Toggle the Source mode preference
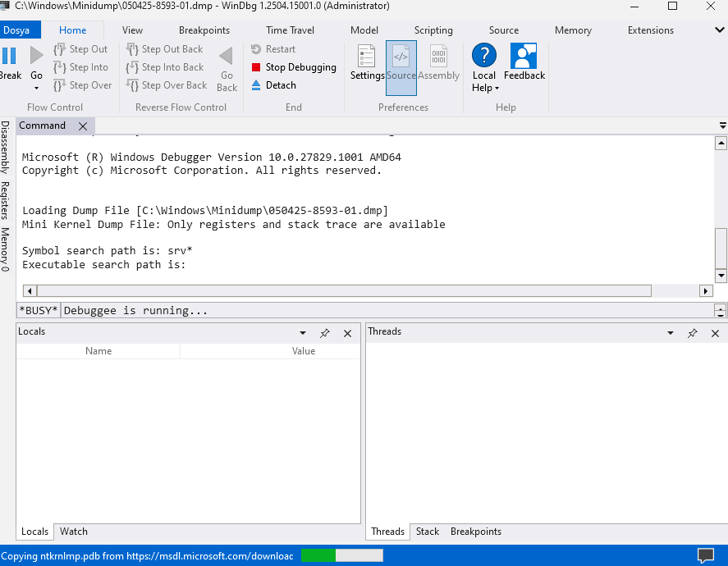728x566 pixels. pyautogui.click(x=401, y=68)
